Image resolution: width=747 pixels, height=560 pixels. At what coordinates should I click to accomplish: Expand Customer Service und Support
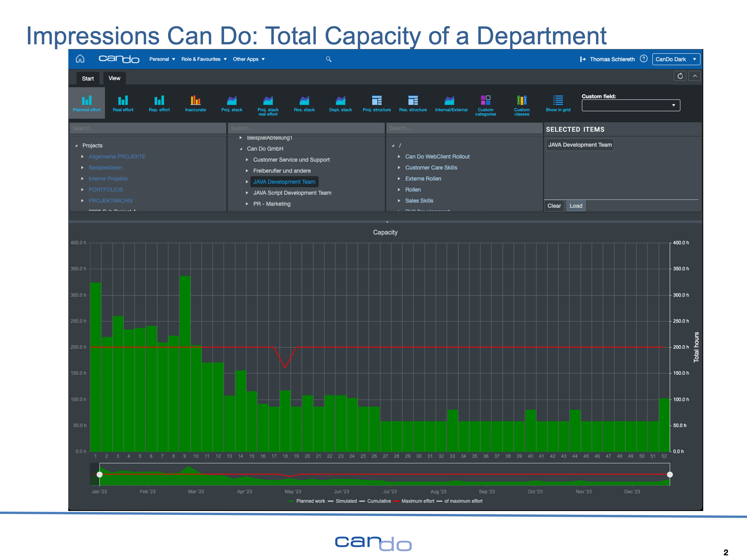[247, 160]
